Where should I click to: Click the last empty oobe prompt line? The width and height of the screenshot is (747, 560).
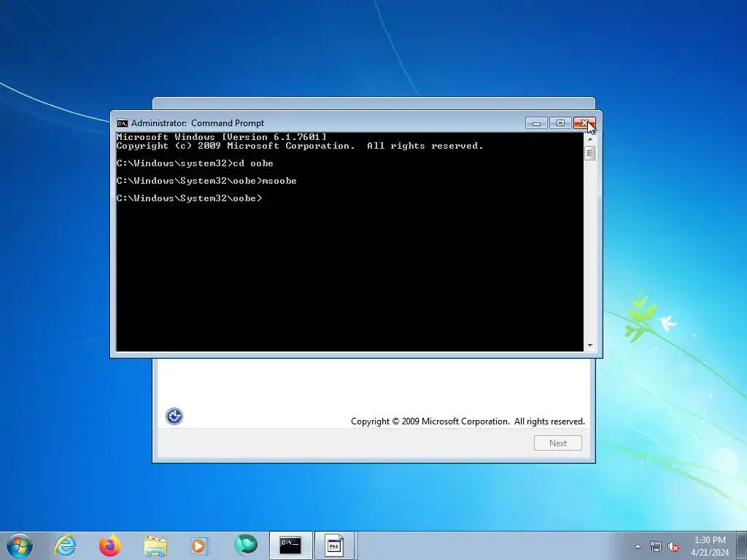(x=189, y=198)
